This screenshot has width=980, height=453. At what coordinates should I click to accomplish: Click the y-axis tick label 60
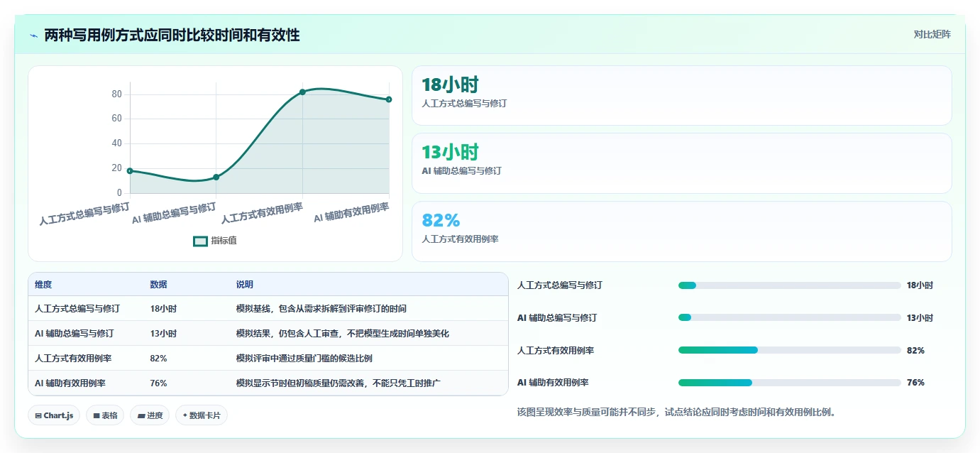116,119
